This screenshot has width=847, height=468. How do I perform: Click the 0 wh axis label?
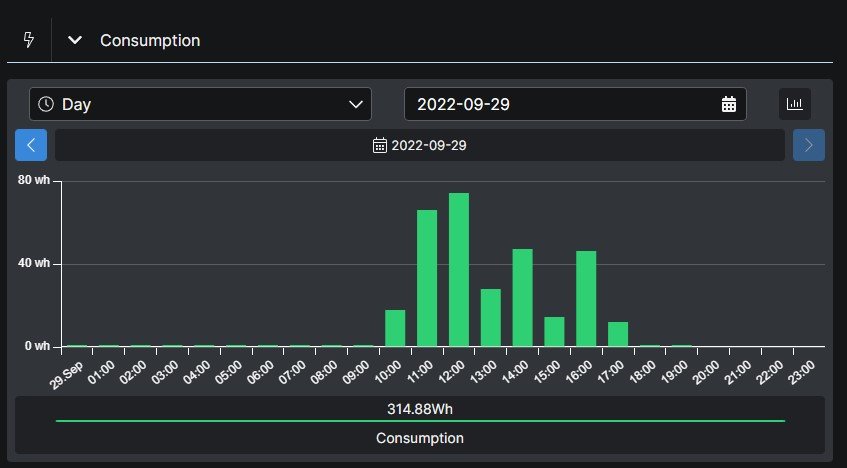[37, 346]
